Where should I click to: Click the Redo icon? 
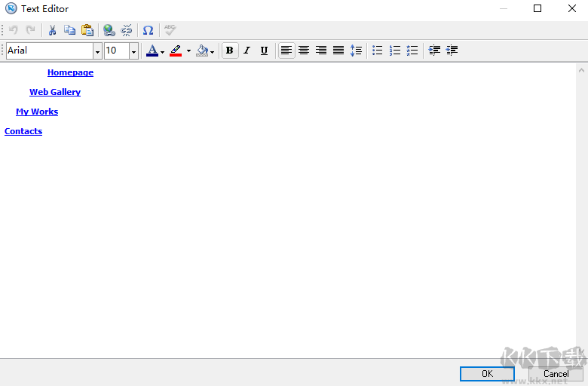[x=30, y=30]
